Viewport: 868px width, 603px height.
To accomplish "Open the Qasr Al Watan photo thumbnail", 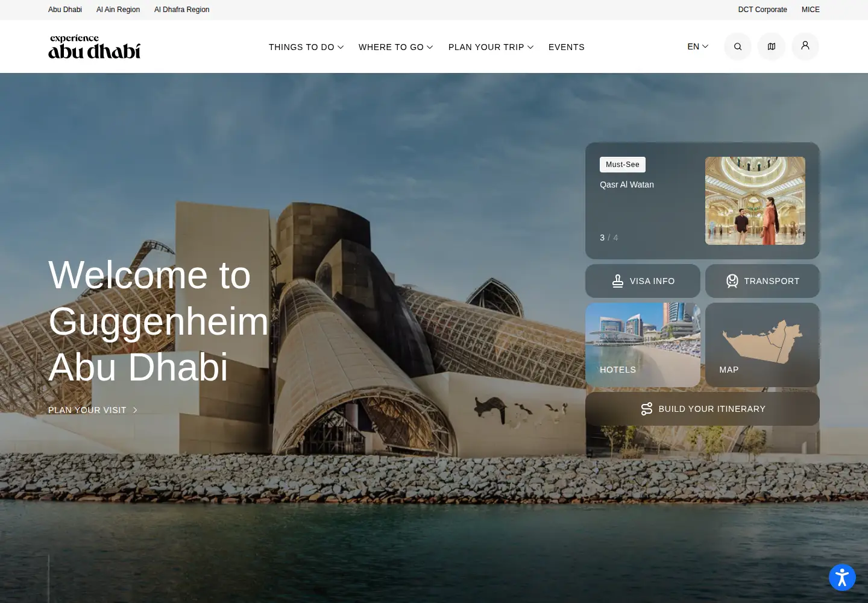I will tap(755, 201).
